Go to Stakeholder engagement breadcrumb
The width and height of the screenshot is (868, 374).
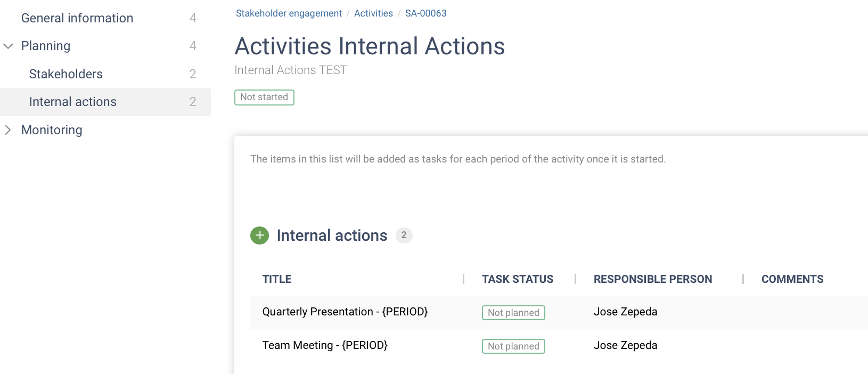(x=289, y=13)
